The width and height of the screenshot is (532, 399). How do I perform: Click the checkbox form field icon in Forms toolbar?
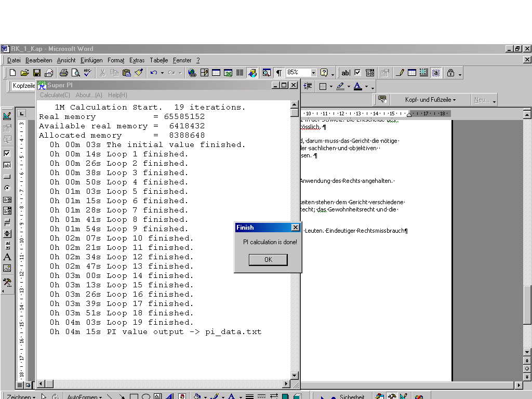coord(357,73)
